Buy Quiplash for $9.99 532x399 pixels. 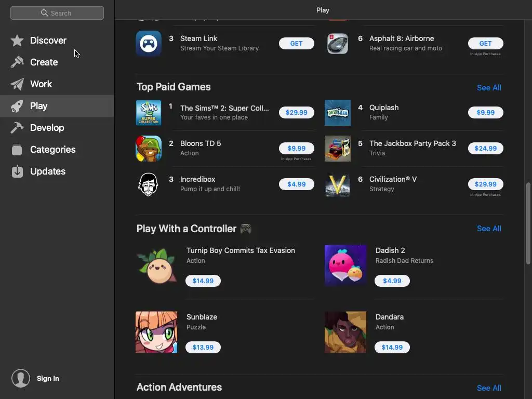click(x=485, y=113)
